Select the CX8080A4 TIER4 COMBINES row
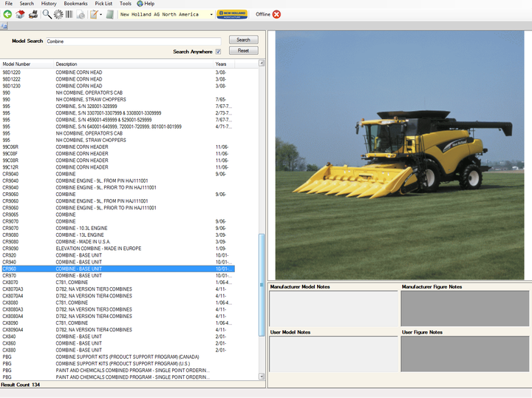The height and width of the screenshot is (398, 532). tap(117, 316)
